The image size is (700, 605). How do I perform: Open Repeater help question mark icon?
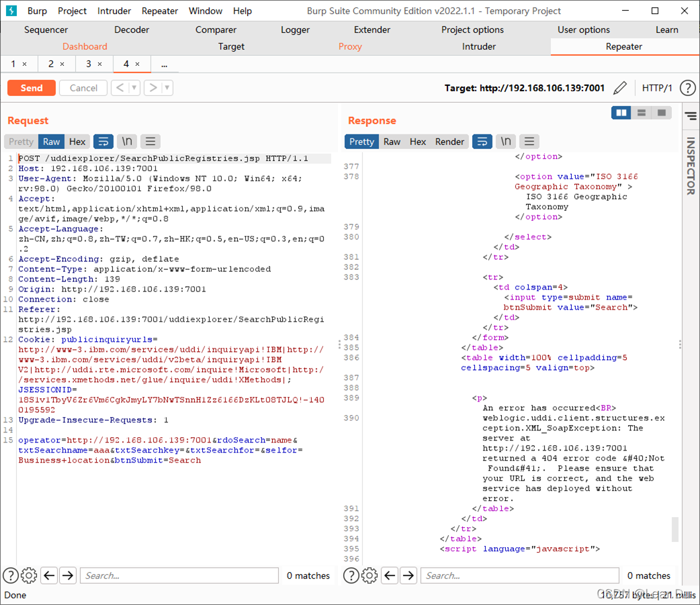[688, 88]
